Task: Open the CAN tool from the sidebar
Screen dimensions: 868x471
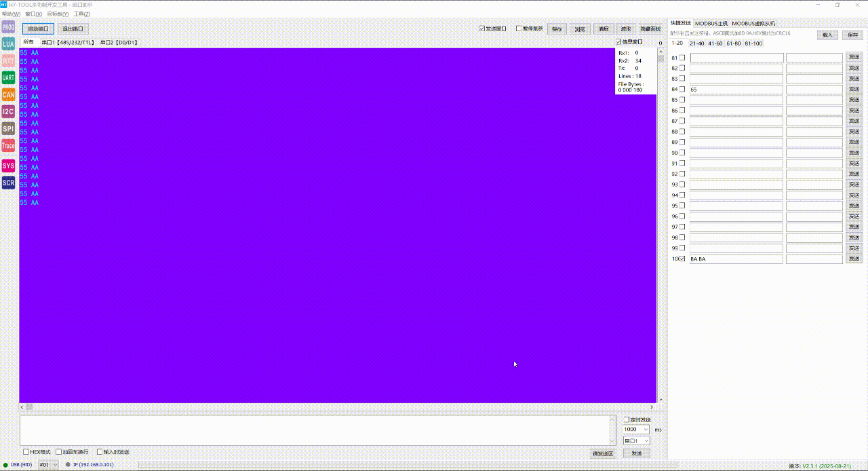Action: (8, 95)
